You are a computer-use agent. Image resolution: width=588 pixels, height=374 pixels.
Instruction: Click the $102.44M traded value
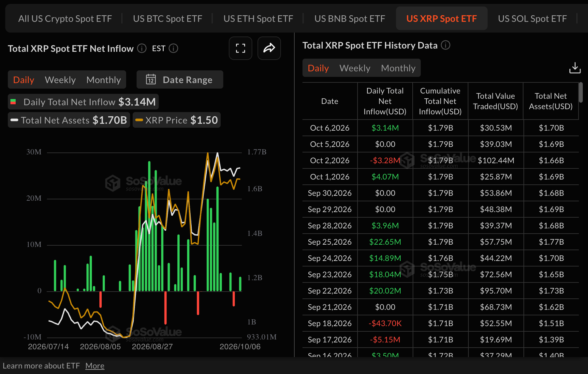[496, 161]
